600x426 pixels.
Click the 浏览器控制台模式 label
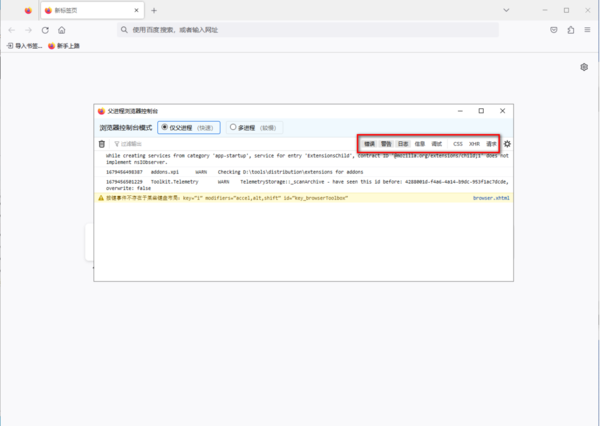pyautogui.click(x=126, y=128)
